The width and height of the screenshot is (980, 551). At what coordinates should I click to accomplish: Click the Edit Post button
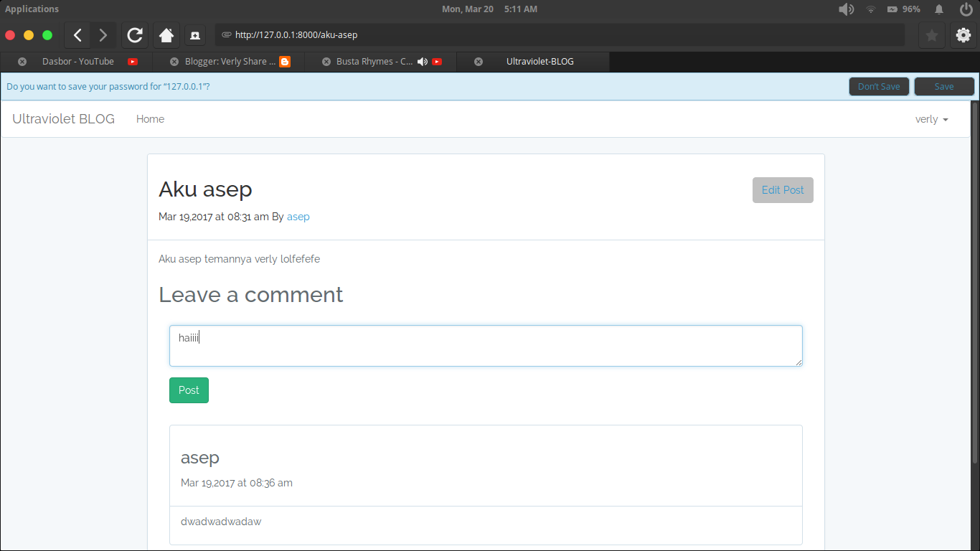pos(783,190)
